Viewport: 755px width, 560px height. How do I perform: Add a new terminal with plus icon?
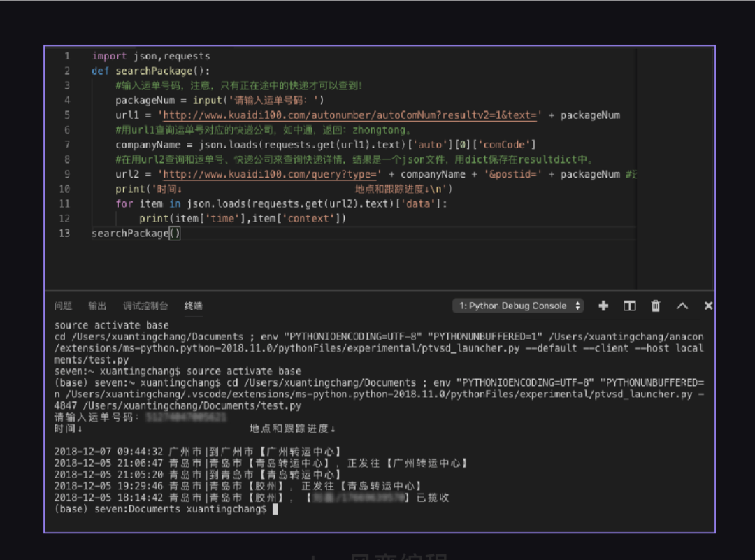603,306
